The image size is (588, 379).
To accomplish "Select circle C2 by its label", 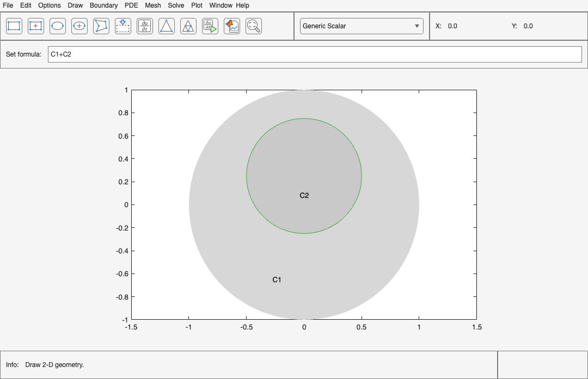I will click(304, 196).
